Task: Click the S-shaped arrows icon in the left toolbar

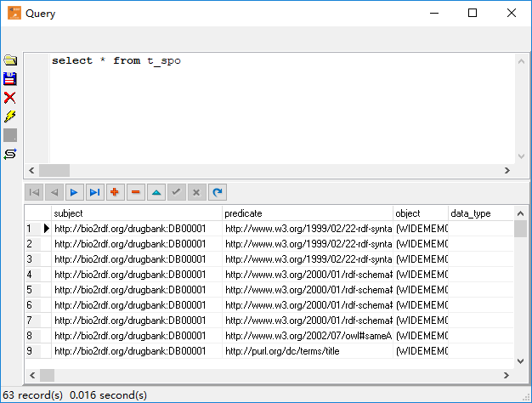Action: pyautogui.click(x=10, y=154)
